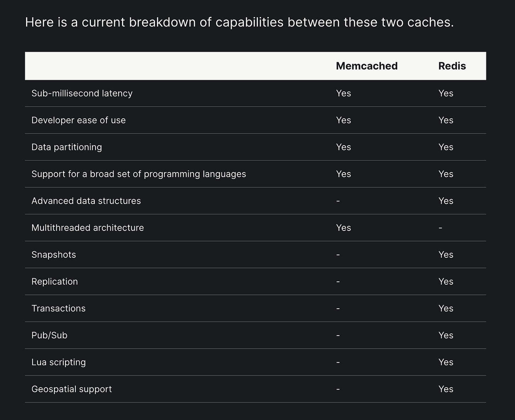
Task: Click the Replication row label
Action: point(54,281)
